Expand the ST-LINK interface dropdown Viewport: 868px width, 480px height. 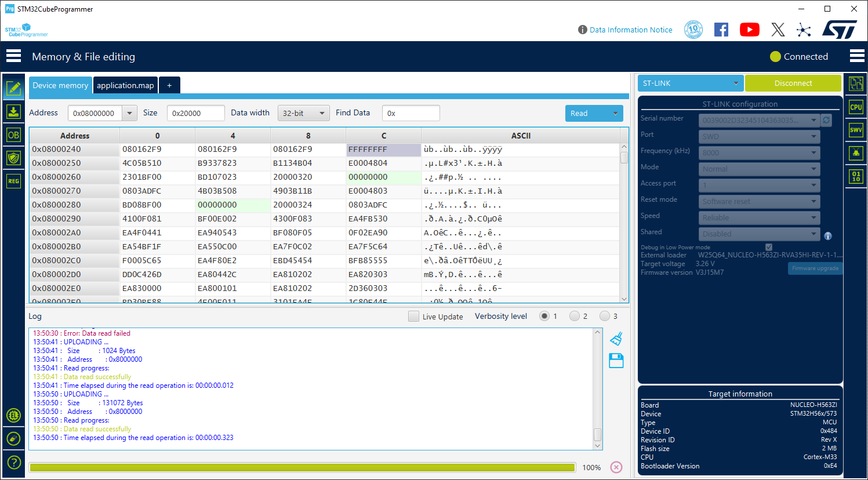click(690, 83)
